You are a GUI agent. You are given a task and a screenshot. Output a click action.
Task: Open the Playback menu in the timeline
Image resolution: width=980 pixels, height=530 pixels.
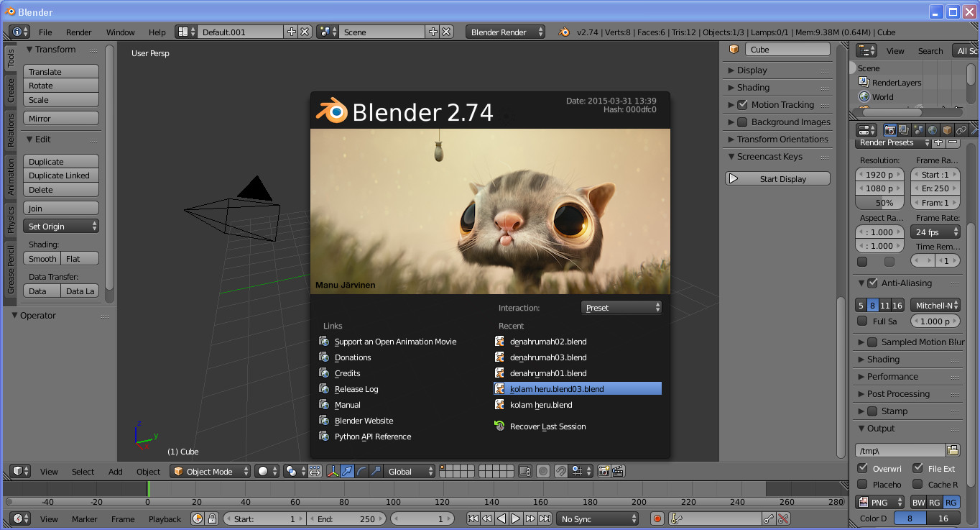pyautogui.click(x=165, y=519)
